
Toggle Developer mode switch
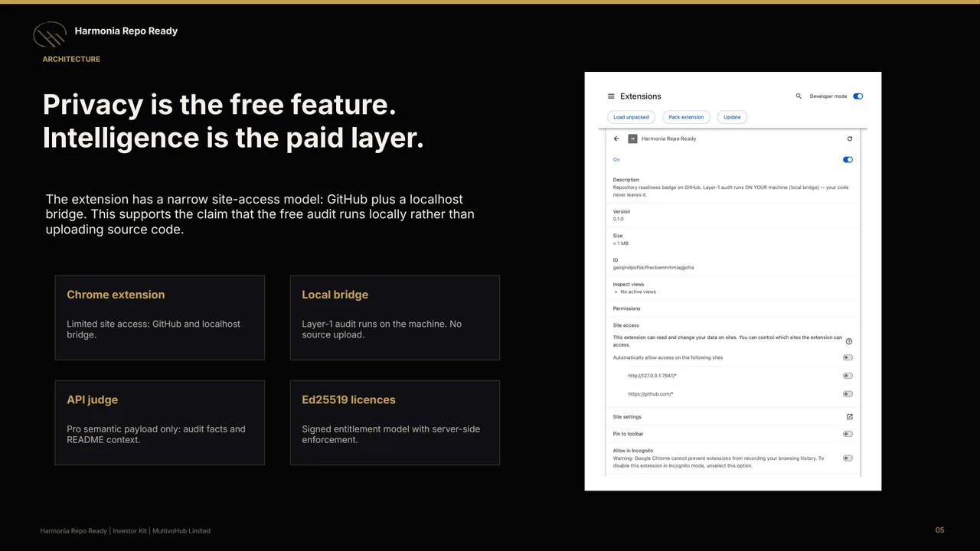pyautogui.click(x=857, y=96)
